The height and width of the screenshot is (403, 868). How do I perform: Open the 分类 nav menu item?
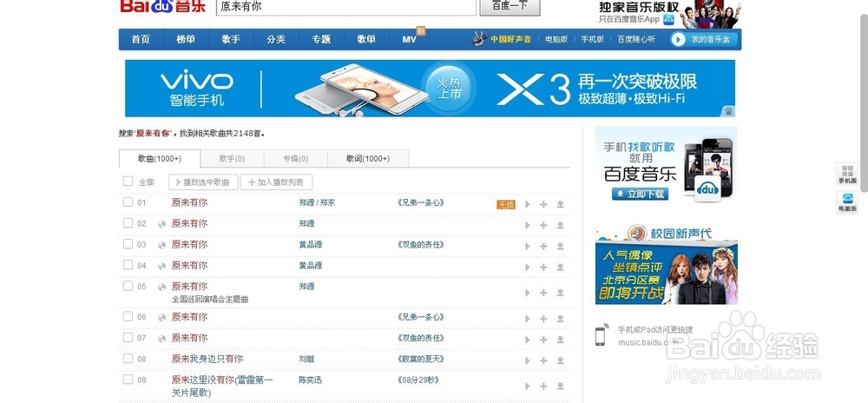pos(276,39)
